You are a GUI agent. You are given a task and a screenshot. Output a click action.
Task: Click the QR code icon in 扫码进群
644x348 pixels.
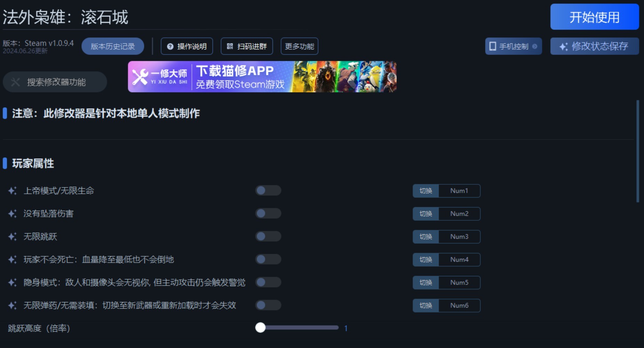pos(230,46)
